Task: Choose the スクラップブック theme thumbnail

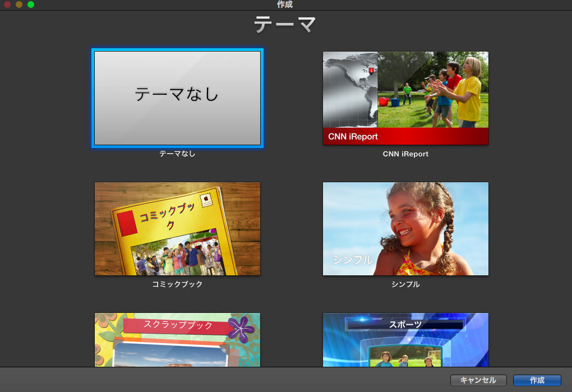Action: click(x=177, y=340)
